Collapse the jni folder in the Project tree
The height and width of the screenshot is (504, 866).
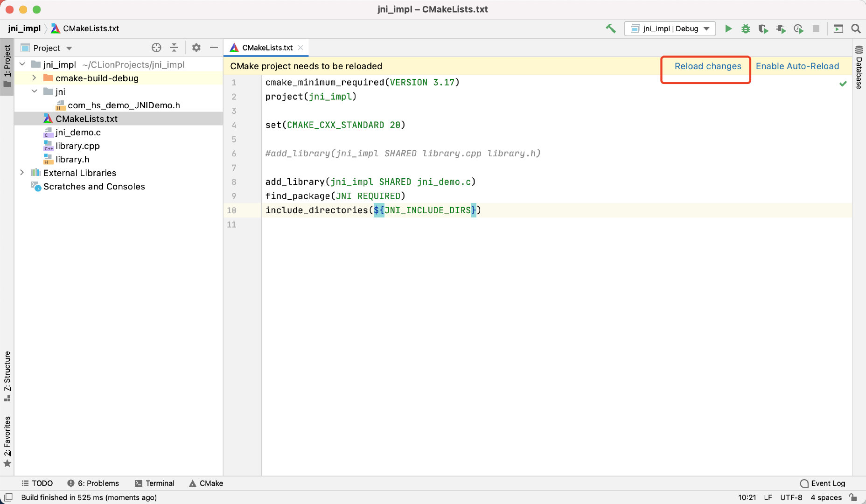pos(34,91)
